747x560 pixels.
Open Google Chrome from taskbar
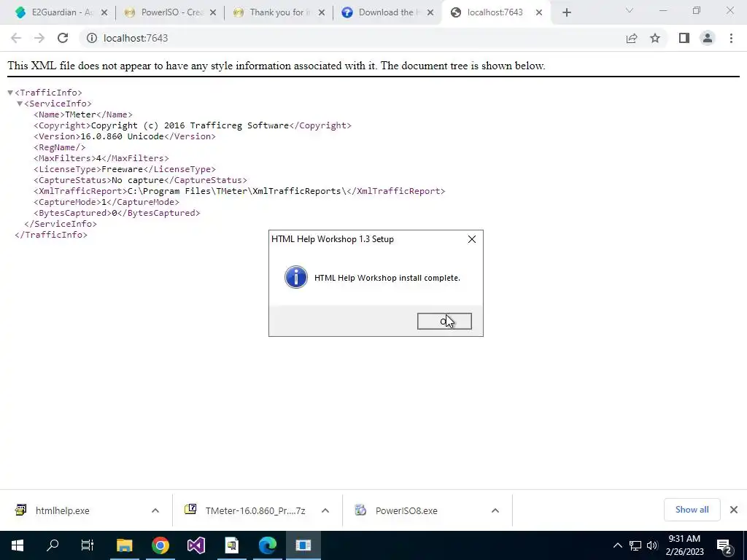pyautogui.click(x=160, y=545)
